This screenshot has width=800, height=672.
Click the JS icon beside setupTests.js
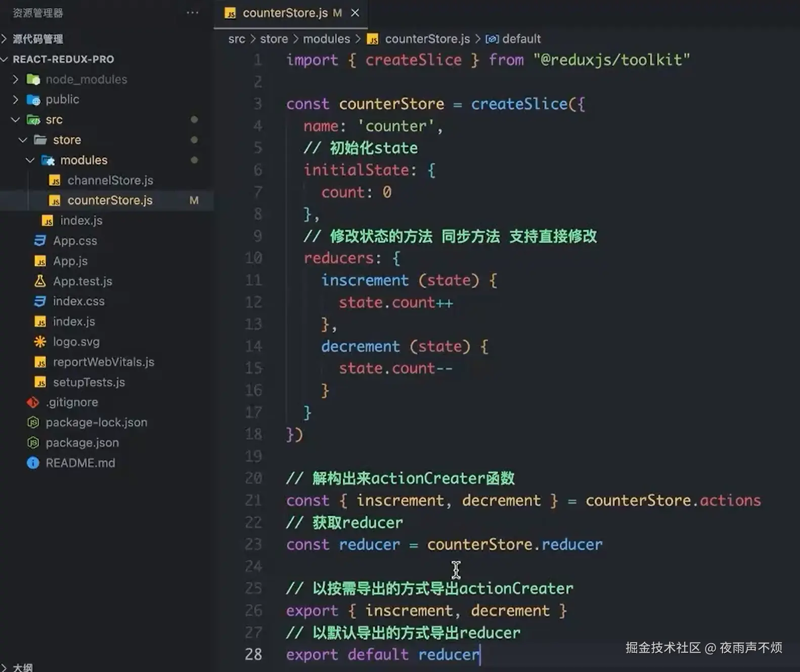pos(40,382)
